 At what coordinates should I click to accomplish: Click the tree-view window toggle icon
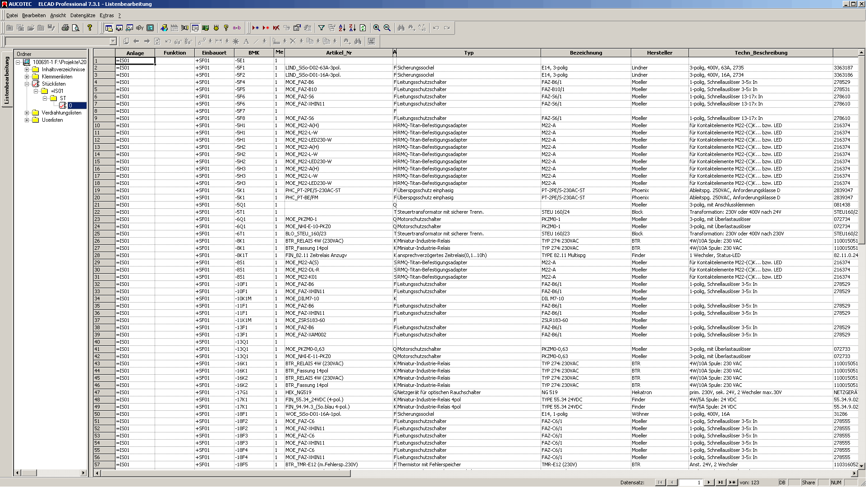pos(109,28)
